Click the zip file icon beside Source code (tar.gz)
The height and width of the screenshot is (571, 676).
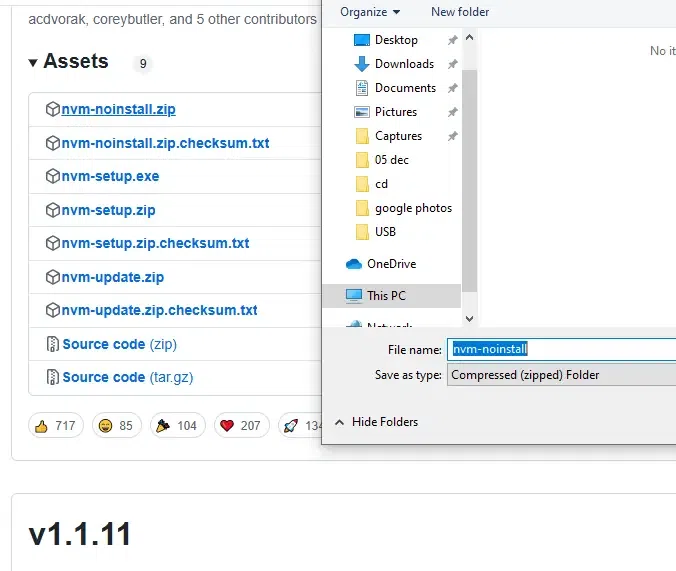52,377
